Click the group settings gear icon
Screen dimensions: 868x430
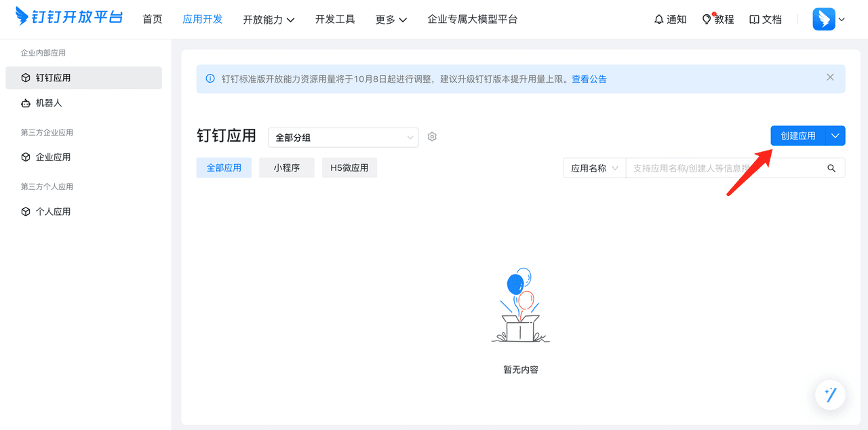point(432,137)
